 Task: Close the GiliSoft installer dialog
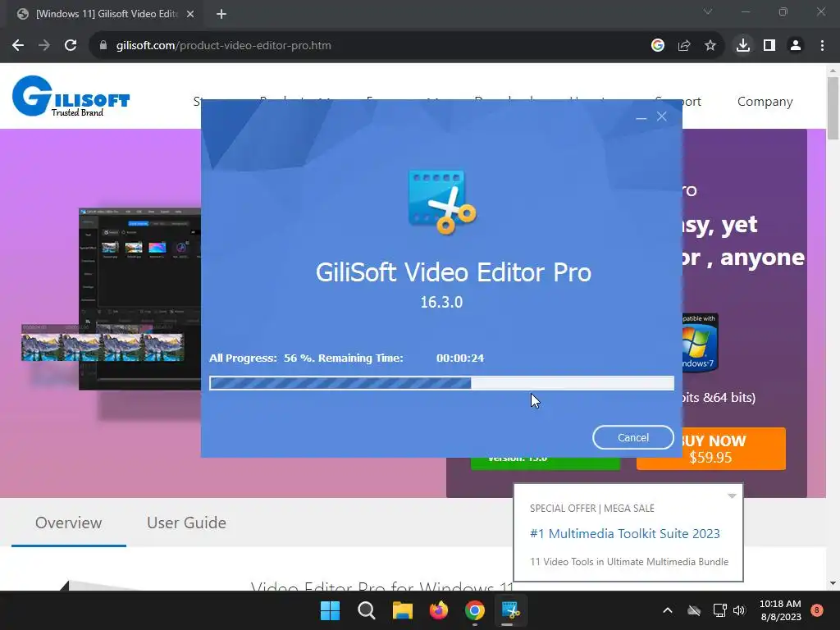pyautogui.click(x=662, y=116)
